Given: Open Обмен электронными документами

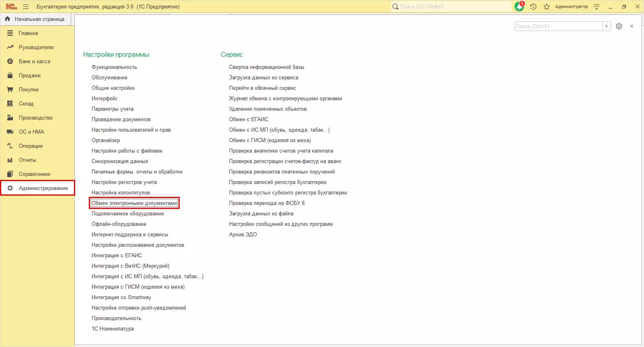Looking at the screenshot, I should pos(134,203).
